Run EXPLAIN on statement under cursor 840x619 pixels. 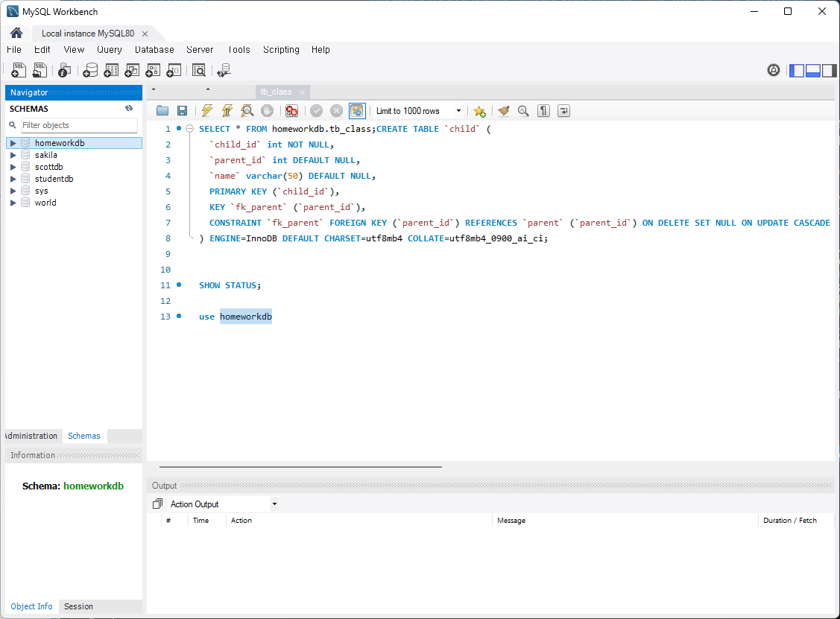pyautogui.click(x=247, y=111)
